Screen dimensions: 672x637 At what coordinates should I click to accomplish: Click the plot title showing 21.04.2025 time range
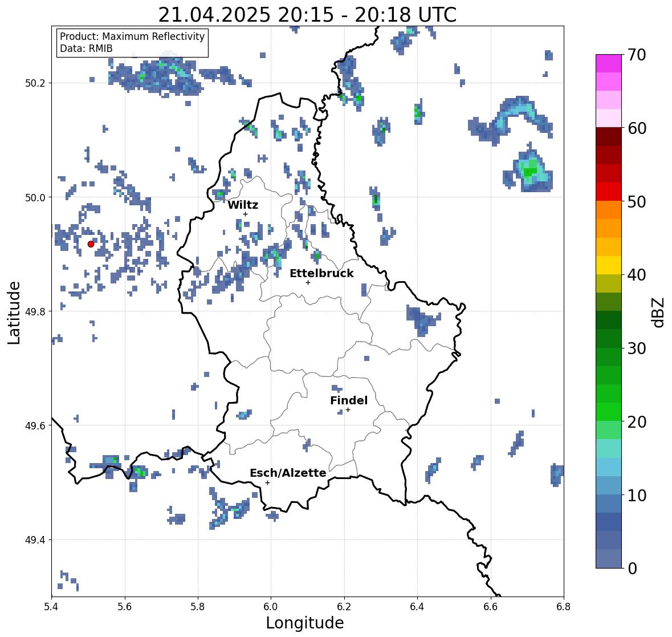307,15
